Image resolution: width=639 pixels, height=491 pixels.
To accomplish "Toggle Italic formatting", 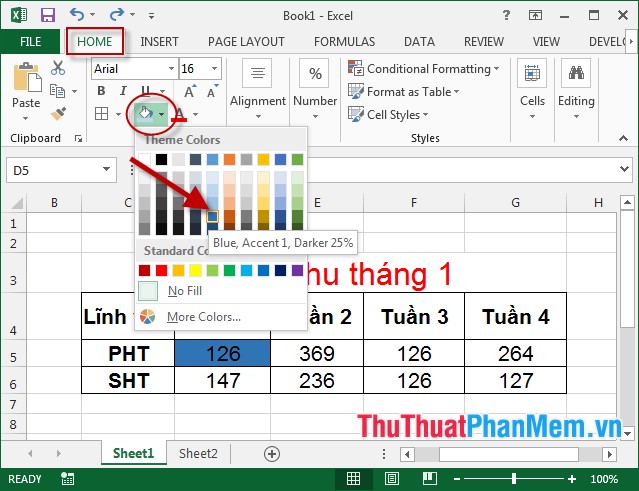I will click(x=123, y=91).
